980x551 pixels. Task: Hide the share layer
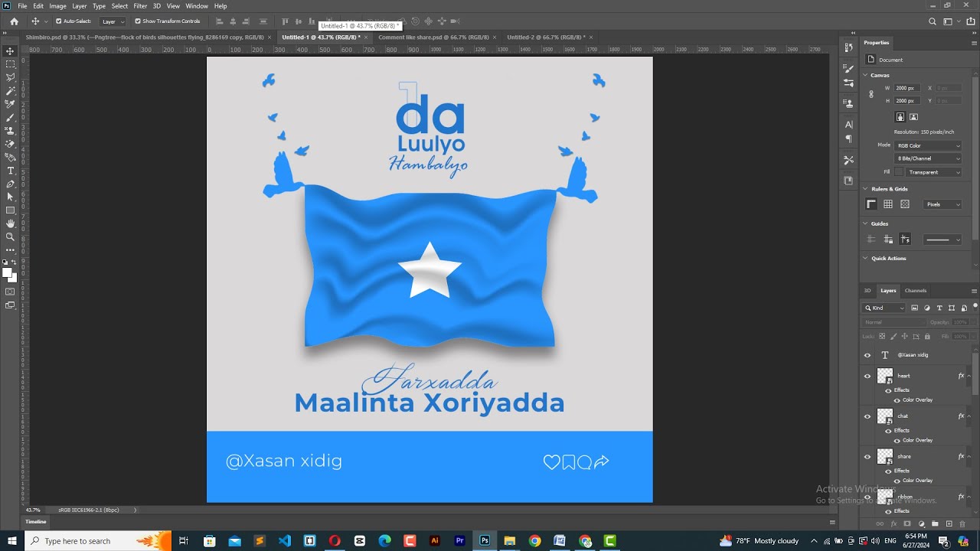(867, 457)
